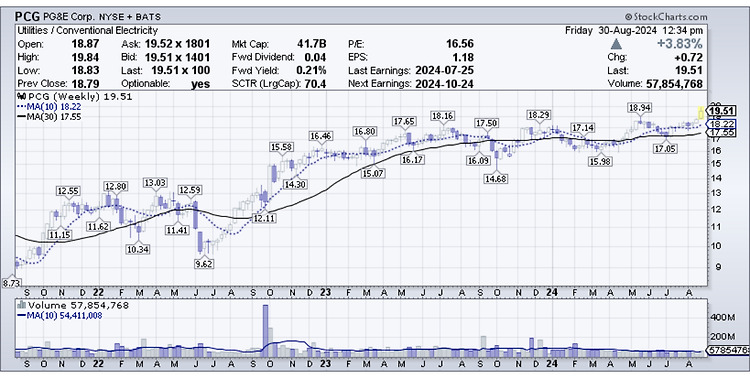
Task: Click the 13.03 peak price label
Action: (x=155, y=183)
